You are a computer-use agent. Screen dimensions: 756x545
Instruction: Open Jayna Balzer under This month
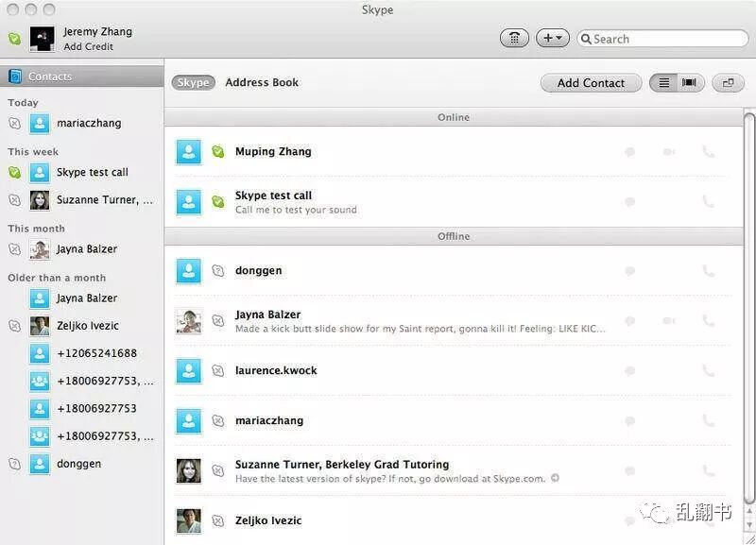[x=81, y=249]
